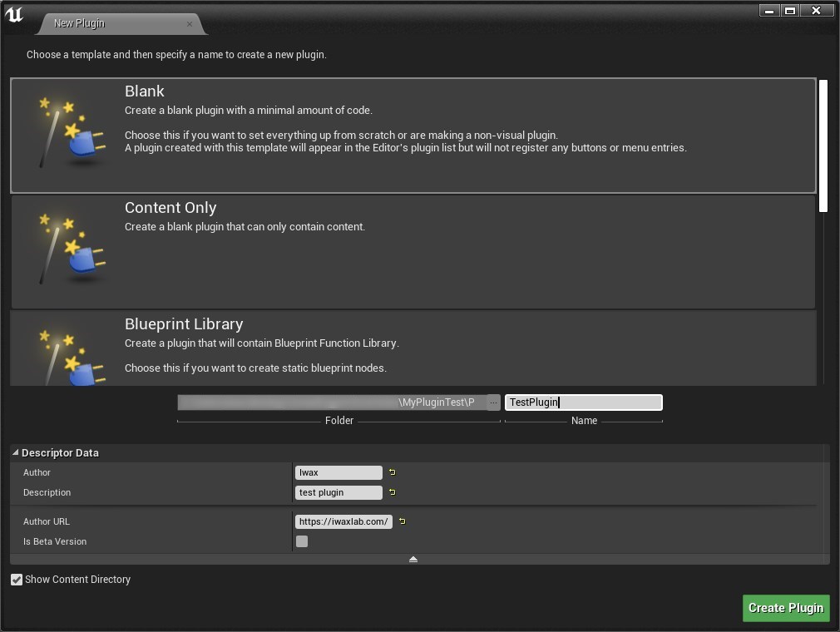
Task: Browse for plugin folder with ellipsis button
Action: [493, 402]
